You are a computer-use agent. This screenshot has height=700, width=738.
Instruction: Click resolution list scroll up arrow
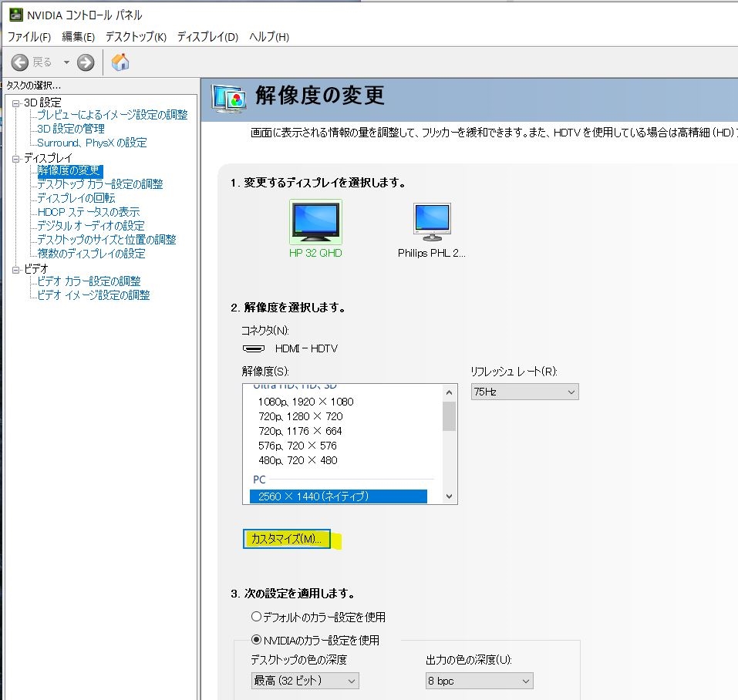pos(449,392)
